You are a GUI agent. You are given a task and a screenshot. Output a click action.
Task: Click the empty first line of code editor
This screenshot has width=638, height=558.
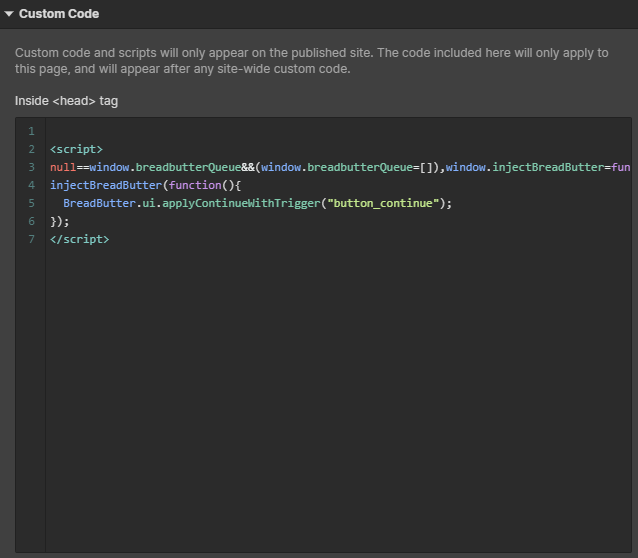(339, 131)
